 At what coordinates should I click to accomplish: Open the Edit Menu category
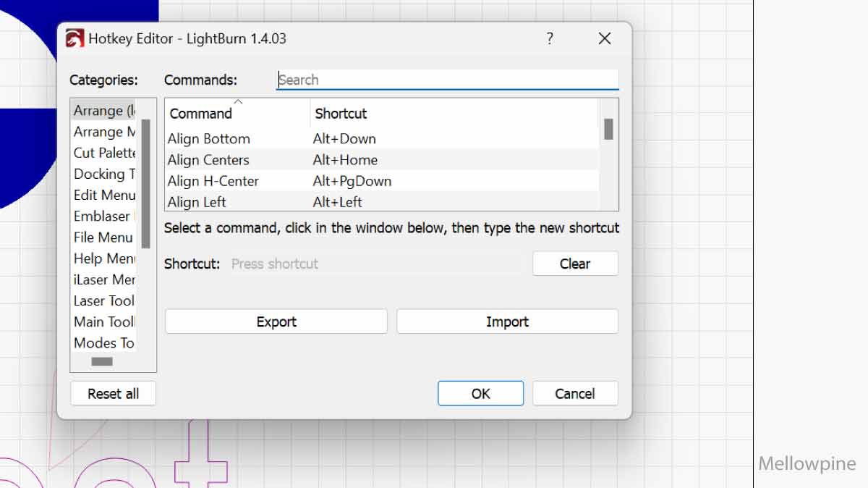[104, 195]
